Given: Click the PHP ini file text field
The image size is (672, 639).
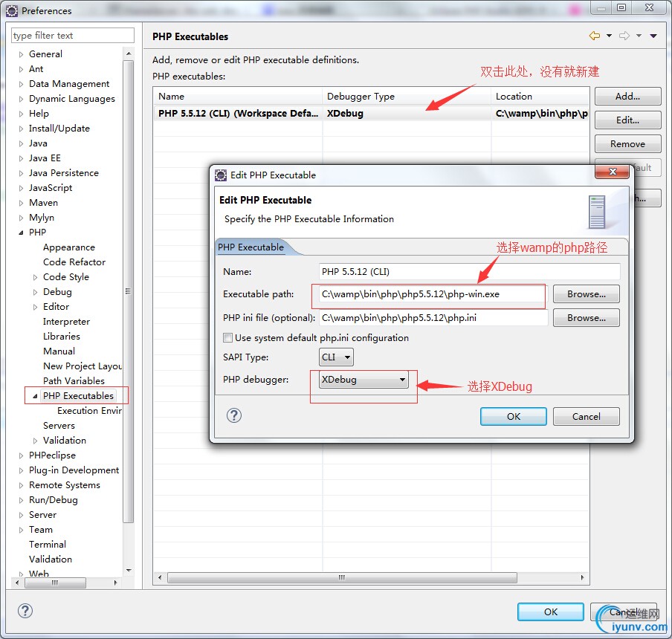Looking at the screenshot, I should click(x=433, y=318).
